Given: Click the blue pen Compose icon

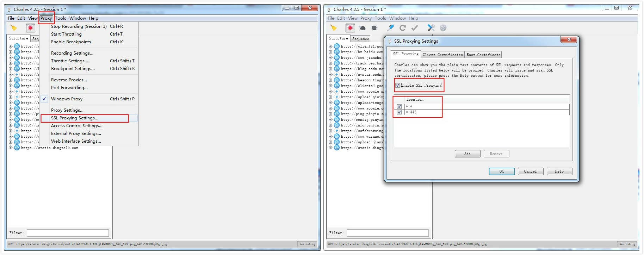Looking at the screenshot, I should [x=390, y=28].
